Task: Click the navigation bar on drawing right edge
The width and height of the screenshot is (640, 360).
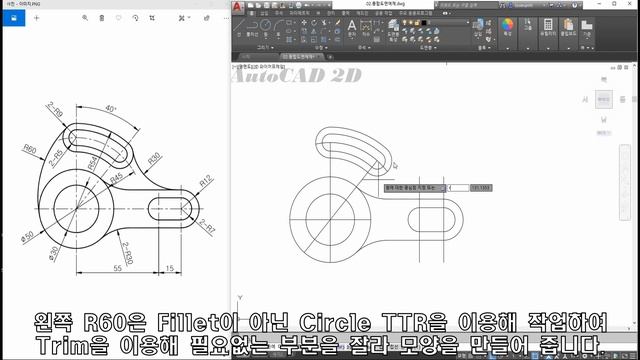Action: (625, 182)
